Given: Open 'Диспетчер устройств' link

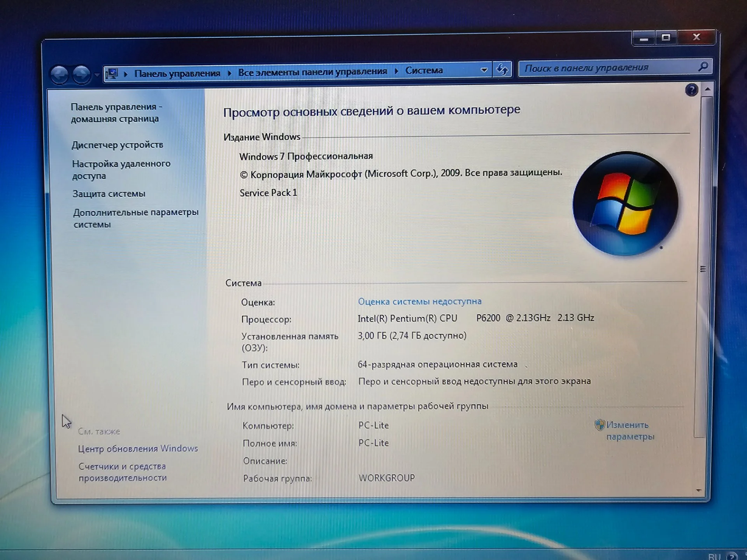Looking at the screenshot, I should click(117, 145).
